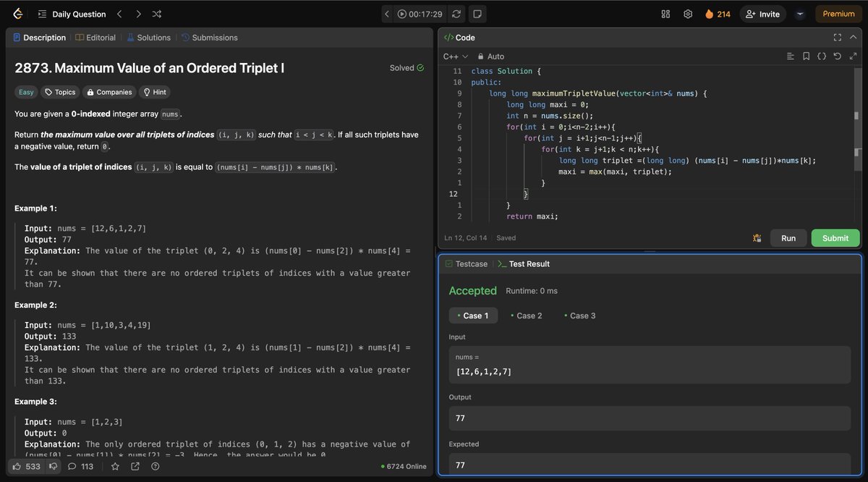
Task: Switch to the Test Result tab
Action: (524, 264)
